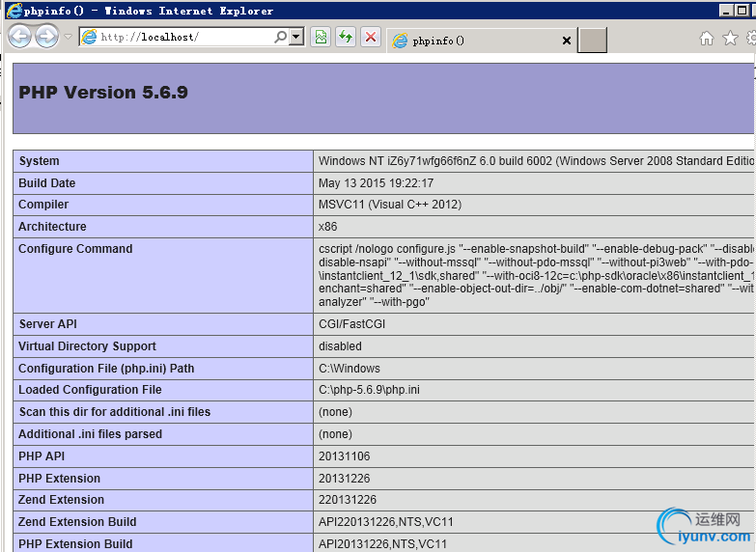This screenshot has width=756, height=552.
Task: Click the Zend Extension value 220131226
Action: [348, 500]
